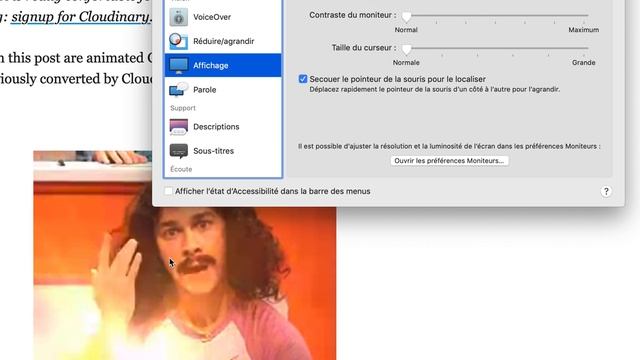Open the VoiceOver accessibility settings
The height and width of the screenshot is (360, 640).
(x=223, y=17)
